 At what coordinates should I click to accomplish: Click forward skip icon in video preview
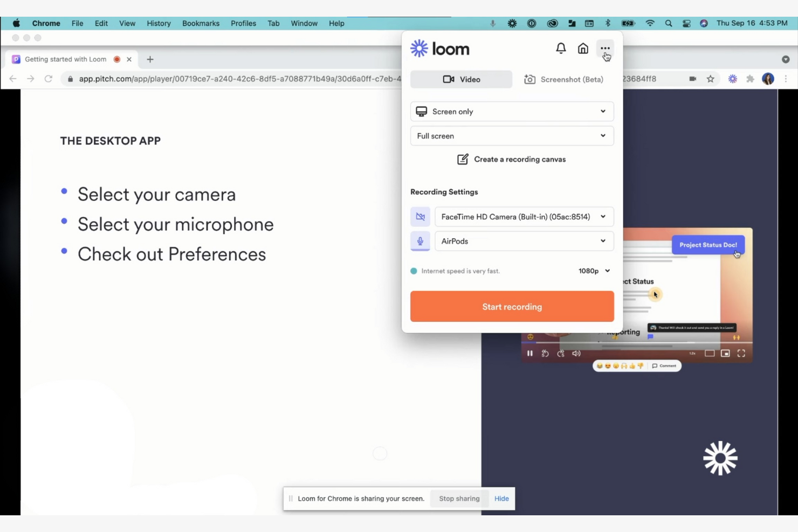click(x=561, y=354)
